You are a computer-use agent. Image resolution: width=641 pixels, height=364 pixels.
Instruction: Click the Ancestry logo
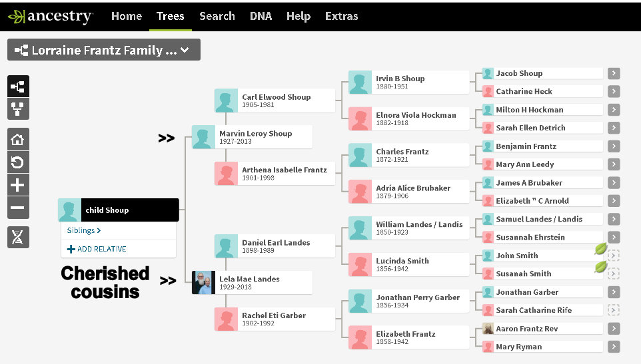(51, 16)
